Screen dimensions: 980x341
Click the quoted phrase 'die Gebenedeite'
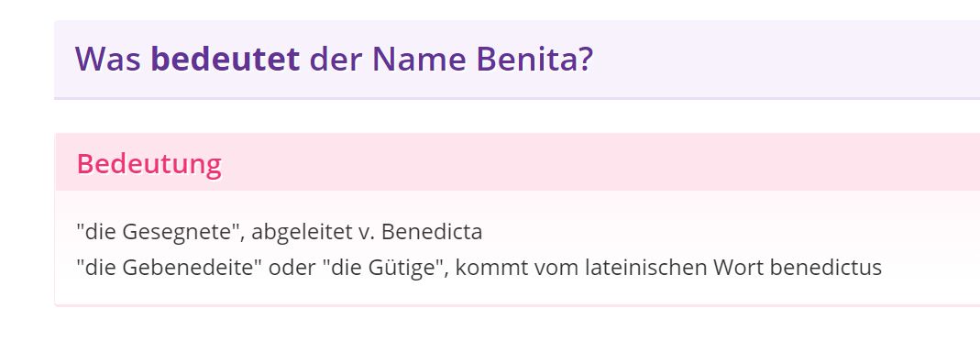pos(169,268)
